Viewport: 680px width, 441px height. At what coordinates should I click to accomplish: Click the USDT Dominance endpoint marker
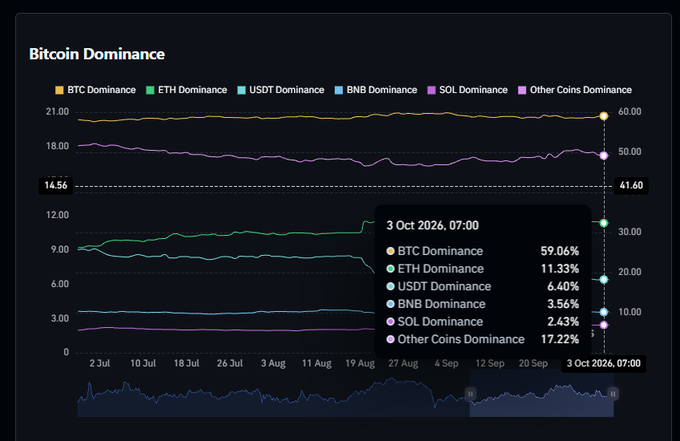pos(604,280)
